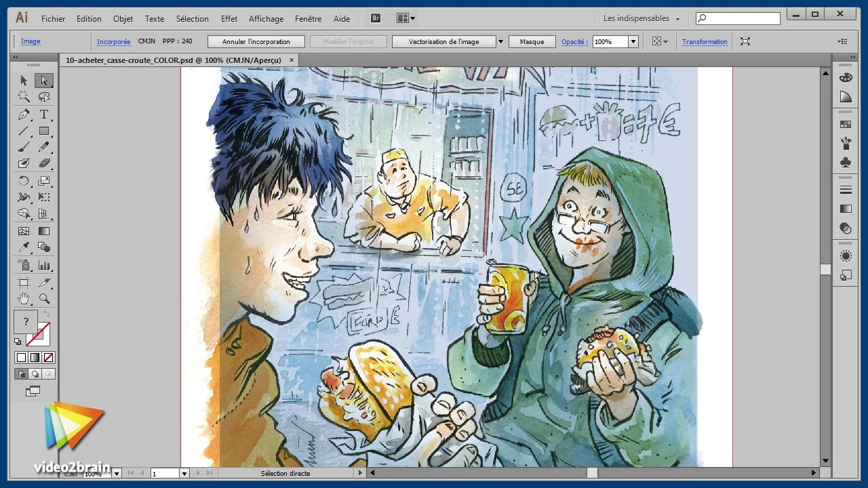Select the Blob Brush tool
The image size is (868, 488).
[x=24, y=163]
